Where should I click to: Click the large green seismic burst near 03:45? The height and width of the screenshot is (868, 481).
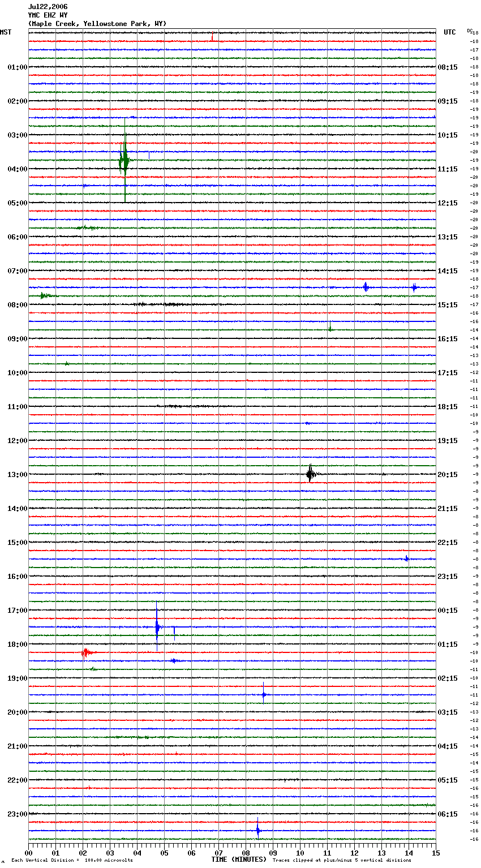[x=124, y=160]
